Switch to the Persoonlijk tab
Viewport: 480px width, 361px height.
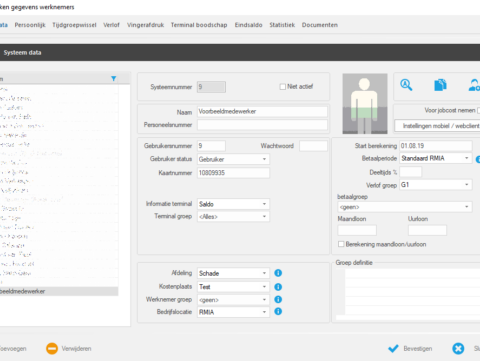point(30,25)
